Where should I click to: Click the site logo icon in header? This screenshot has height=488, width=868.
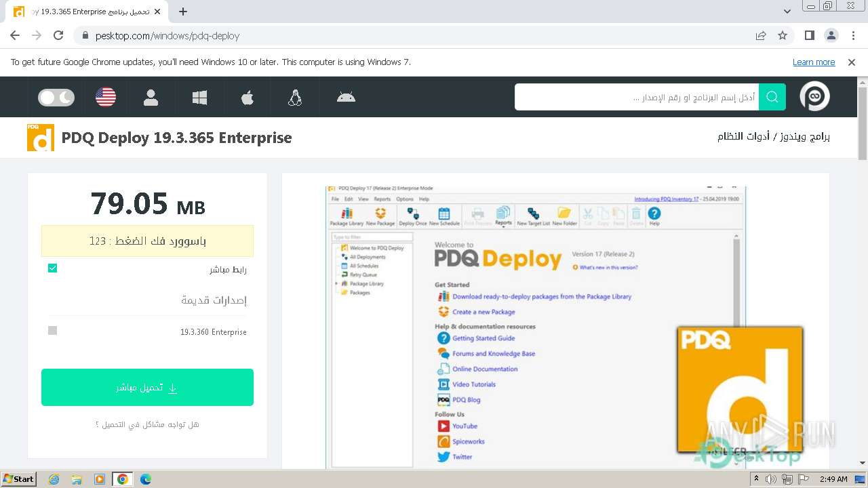coord(814,97)
